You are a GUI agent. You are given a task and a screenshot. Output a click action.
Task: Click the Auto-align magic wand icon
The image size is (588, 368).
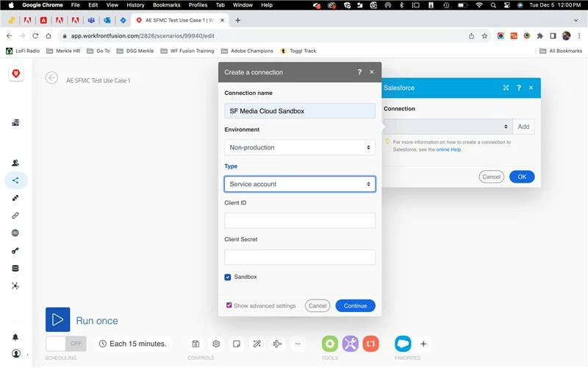tap(257, 344)
